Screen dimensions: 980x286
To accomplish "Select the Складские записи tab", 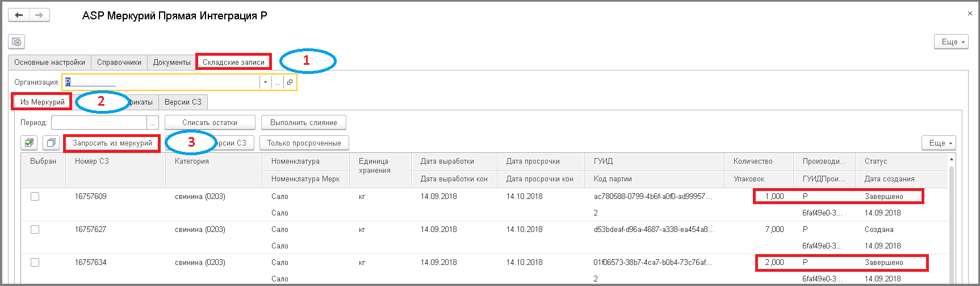I will [x=233, y=62].
